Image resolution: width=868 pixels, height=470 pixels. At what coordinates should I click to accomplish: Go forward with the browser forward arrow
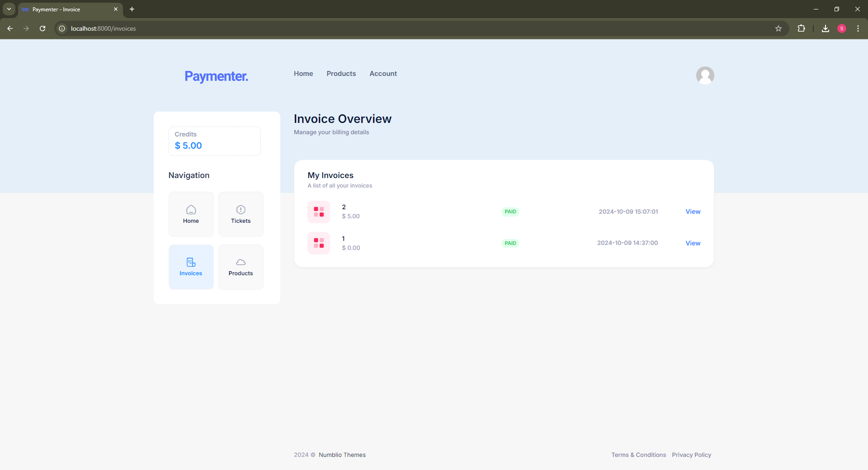click(x=26, y=28)
